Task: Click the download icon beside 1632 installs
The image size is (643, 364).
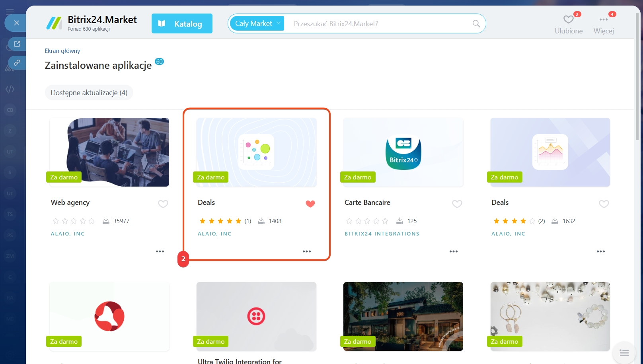Action: click(555, 221)
